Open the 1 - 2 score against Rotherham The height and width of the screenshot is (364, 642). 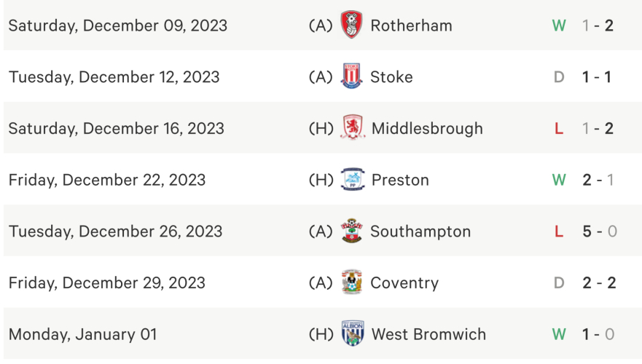[598, 25]
